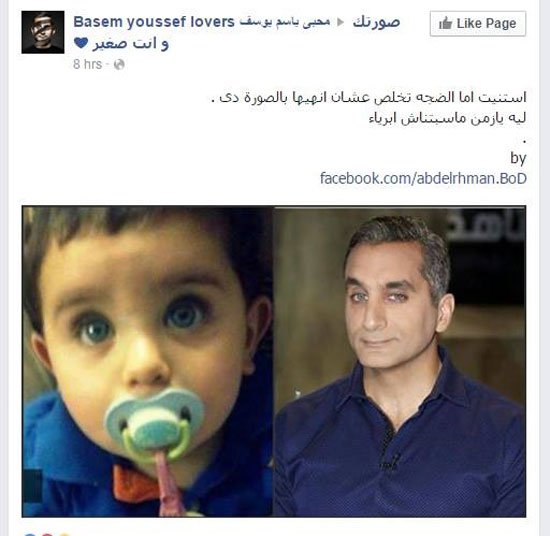This screenshot has height=536, width=550.
Task: Open the صورتك target page link
Action: (376, 22)
